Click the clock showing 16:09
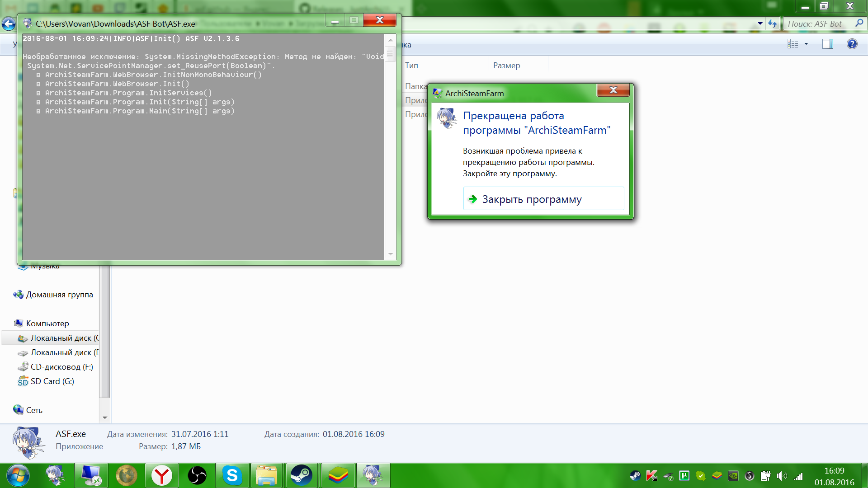The height and width of the screenshot is (488, 868). coord(834,471)
